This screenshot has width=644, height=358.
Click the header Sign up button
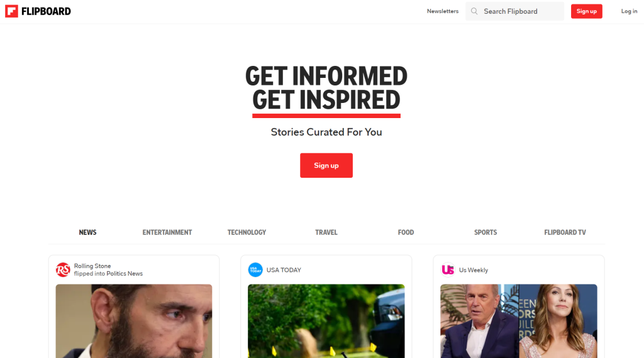[587, 11]
